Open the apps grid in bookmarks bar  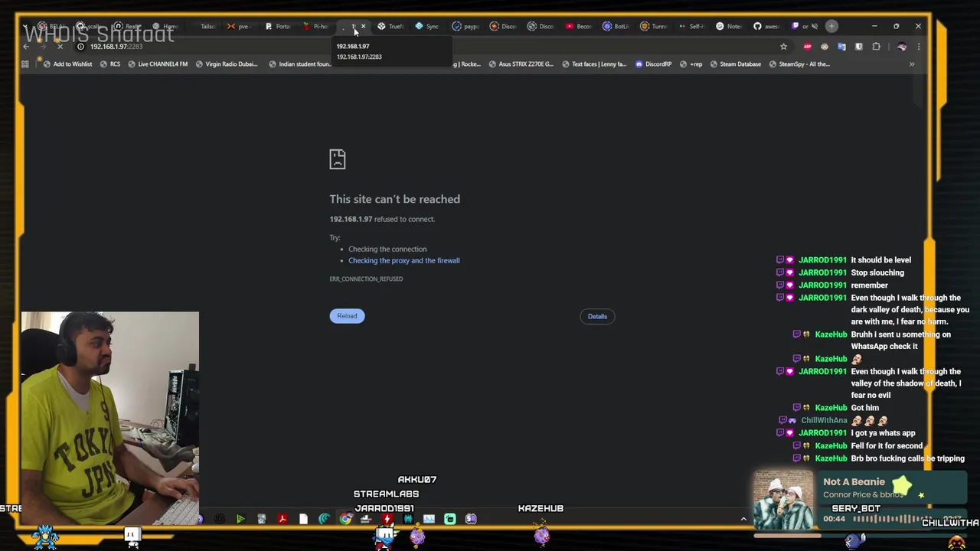tap(25, 64)
